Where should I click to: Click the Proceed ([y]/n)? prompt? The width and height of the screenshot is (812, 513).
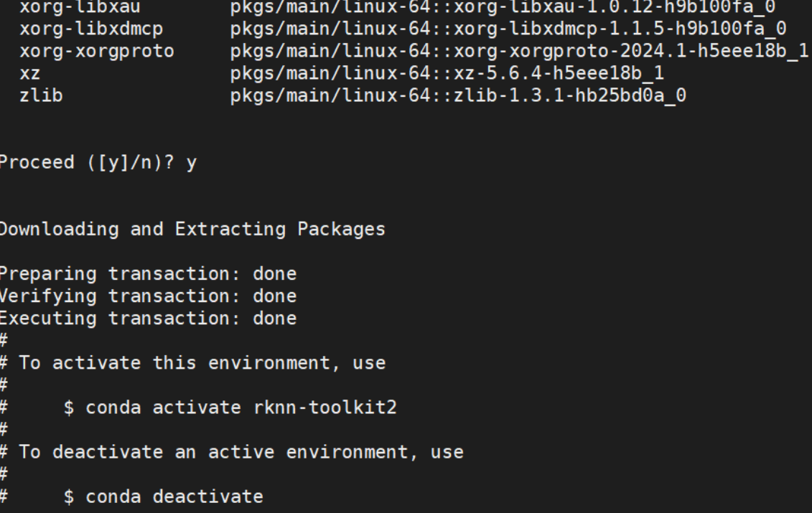click(87, 163)
